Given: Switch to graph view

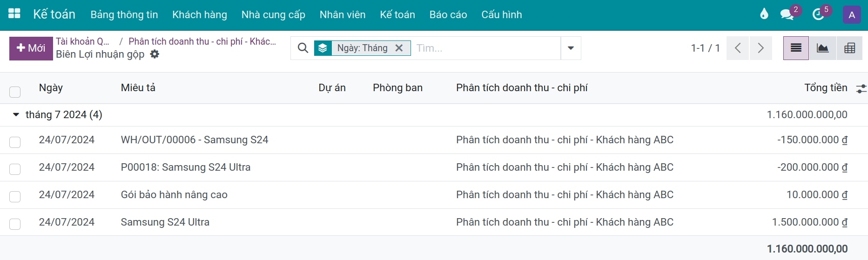Looking at the screenshot, I should 823,48.
